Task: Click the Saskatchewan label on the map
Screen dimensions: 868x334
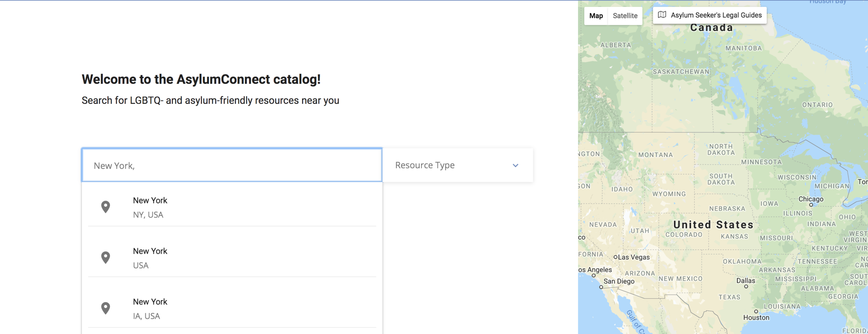Action: click(681, 72)
